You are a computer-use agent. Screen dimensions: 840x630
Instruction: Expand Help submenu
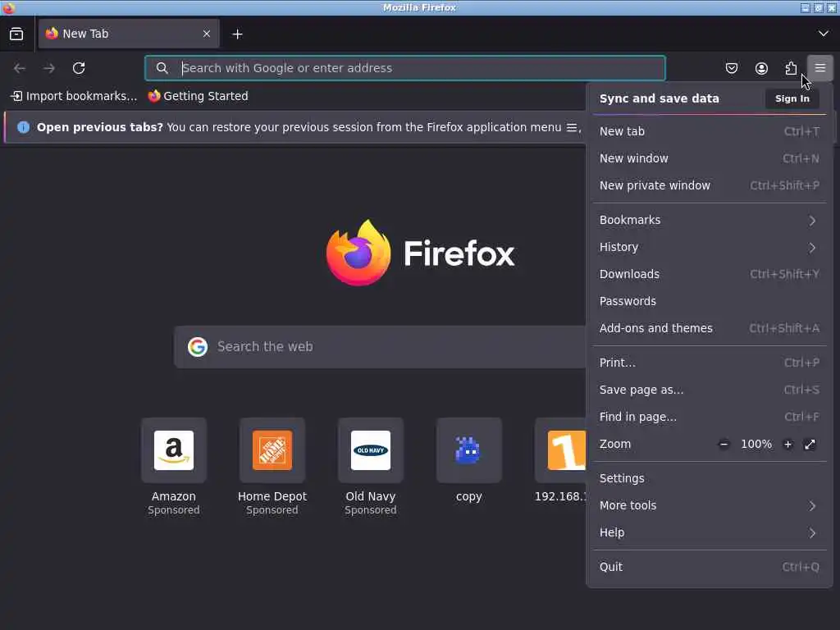tap(710, 532)
